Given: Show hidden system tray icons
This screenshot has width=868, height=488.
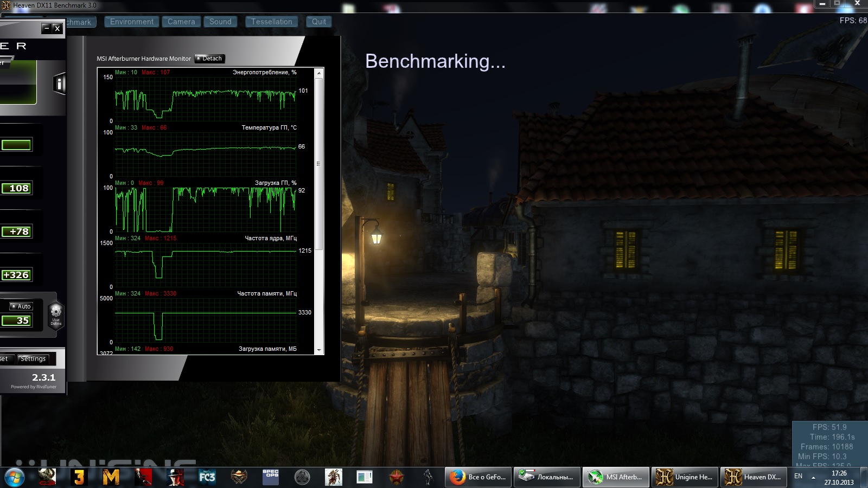Looking at the screenshot, I should [x=813, y=477].
